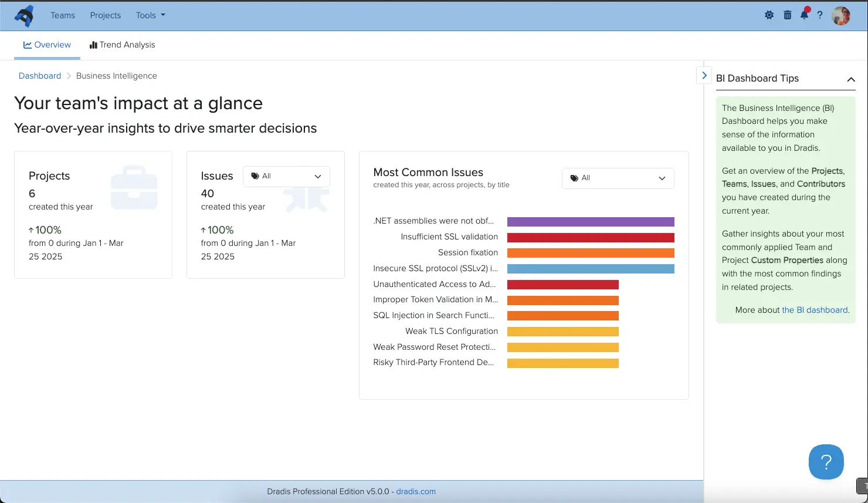Image resolution: width=868 pixels, height=503 pixels.
Task: Click the Dashboard breadcrumb link
Action: 40,76
